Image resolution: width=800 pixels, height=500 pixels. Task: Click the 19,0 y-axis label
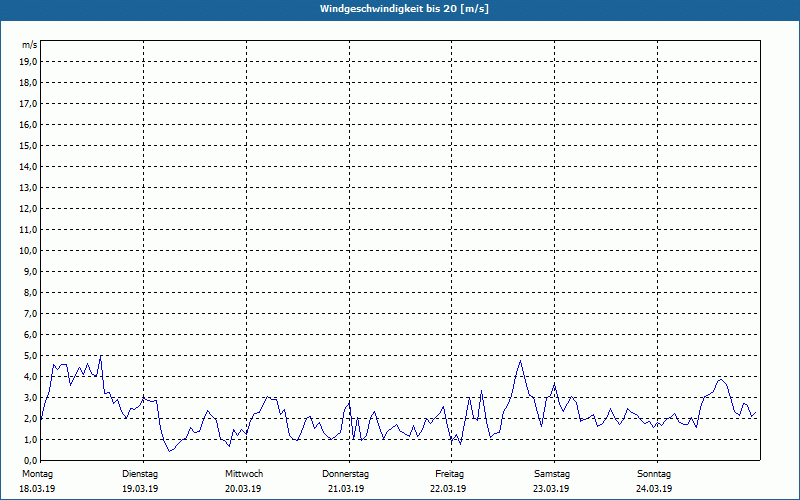pos(28,62)
